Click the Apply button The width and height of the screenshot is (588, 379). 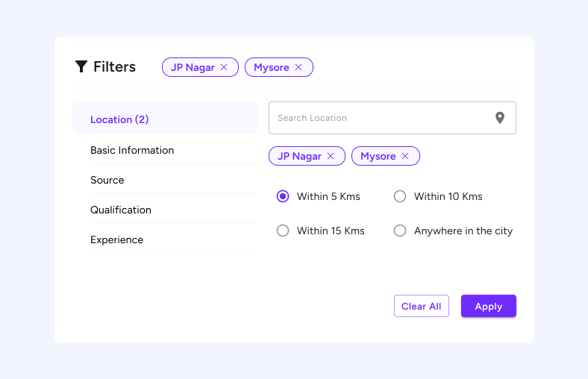point(488,307)
